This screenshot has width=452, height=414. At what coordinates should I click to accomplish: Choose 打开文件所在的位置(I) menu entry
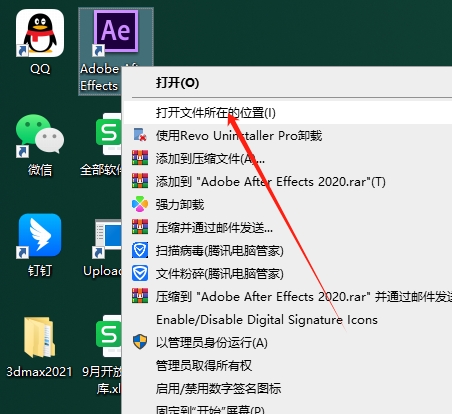(288, 113)
